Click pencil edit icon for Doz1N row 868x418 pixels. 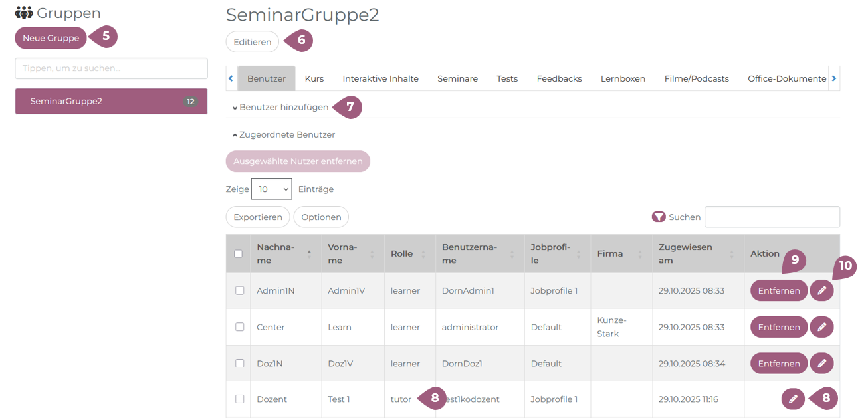[821, 364]
